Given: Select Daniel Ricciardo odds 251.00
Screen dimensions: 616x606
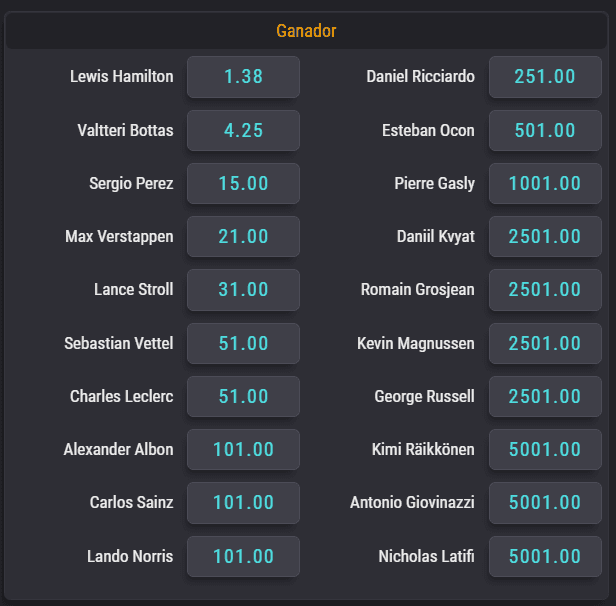Looking at the screenshot, I should pyautogui.click(x=545, y=77).
